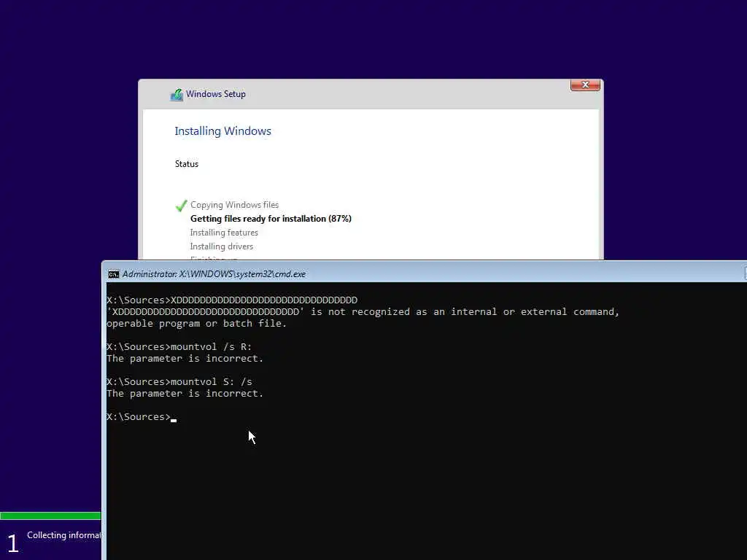Click the 'Installing Windows' heading
This screenshot has height=560, width=747.
(x=223, y=131)
